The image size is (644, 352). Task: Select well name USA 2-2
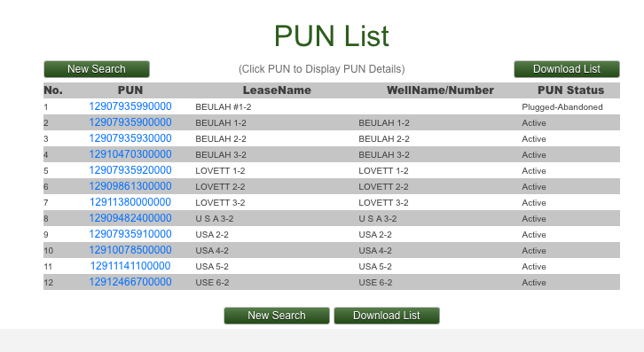click(375, 235)
